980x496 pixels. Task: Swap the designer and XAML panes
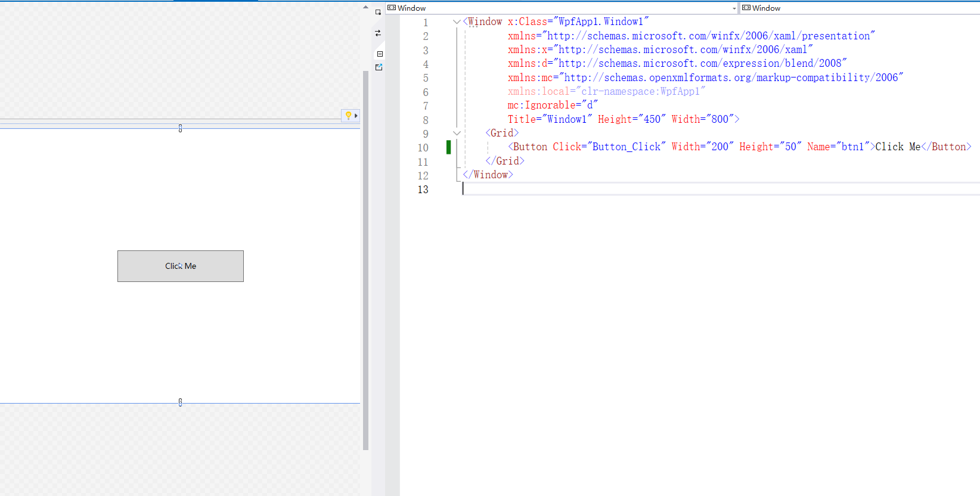(x=378, y=33)
